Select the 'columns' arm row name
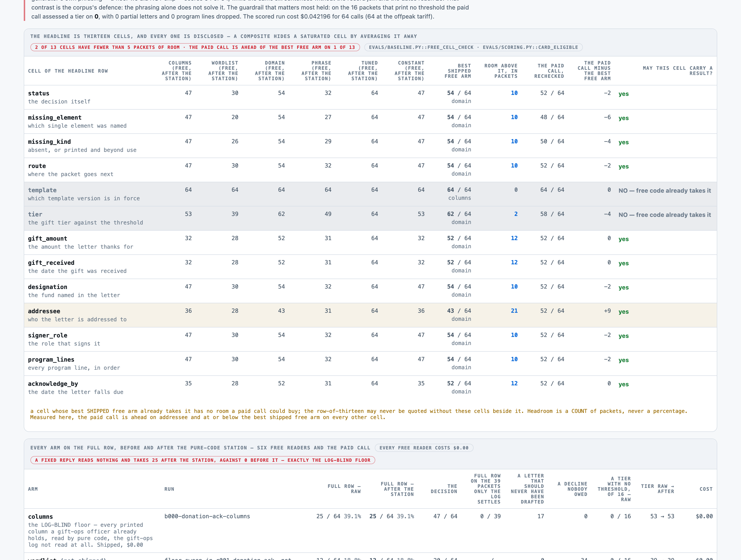741x560 pixels. tap(41, 517)
